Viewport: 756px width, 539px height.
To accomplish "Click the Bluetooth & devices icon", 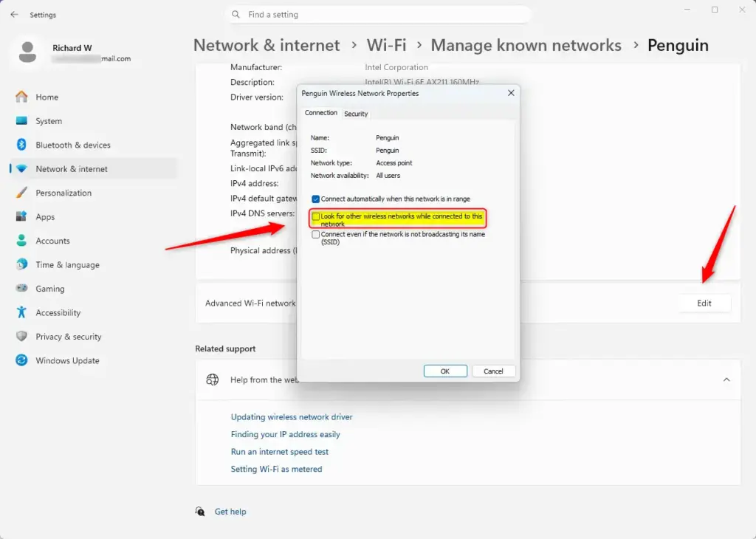I will 21,145.
